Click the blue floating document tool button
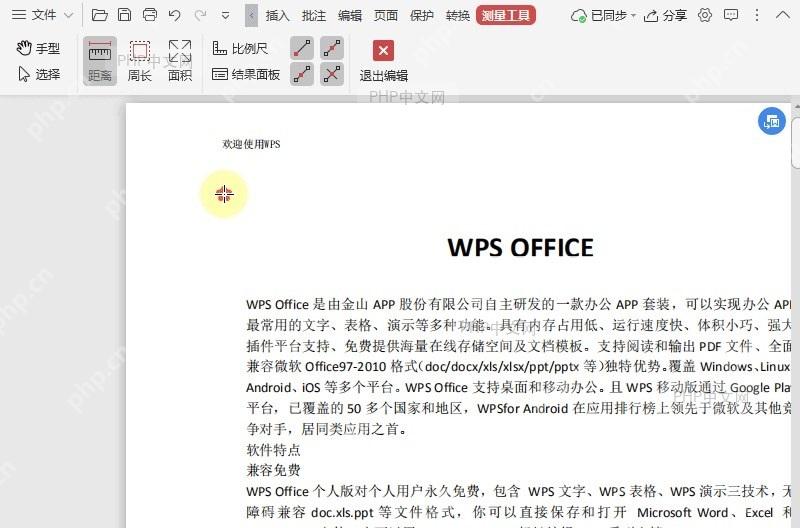The width and height of the screenshot is (800, 528). click(x=771, y=121)
